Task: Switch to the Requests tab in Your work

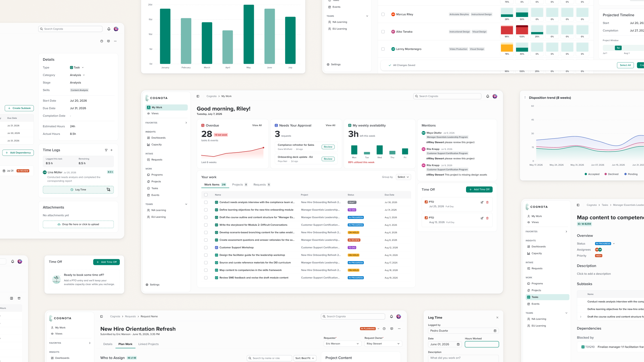Action: 262,185
